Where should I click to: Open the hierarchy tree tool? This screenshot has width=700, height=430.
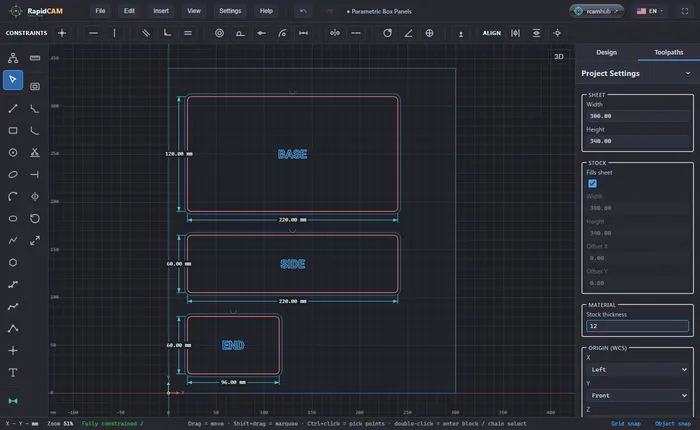[x=13, y=58]
